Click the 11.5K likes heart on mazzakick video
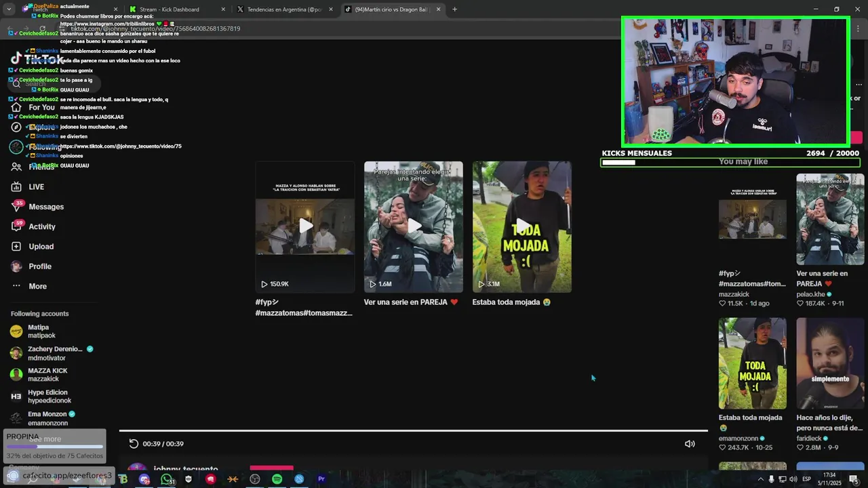This screenshot has height=488, width=868. (x=722, y=304)
